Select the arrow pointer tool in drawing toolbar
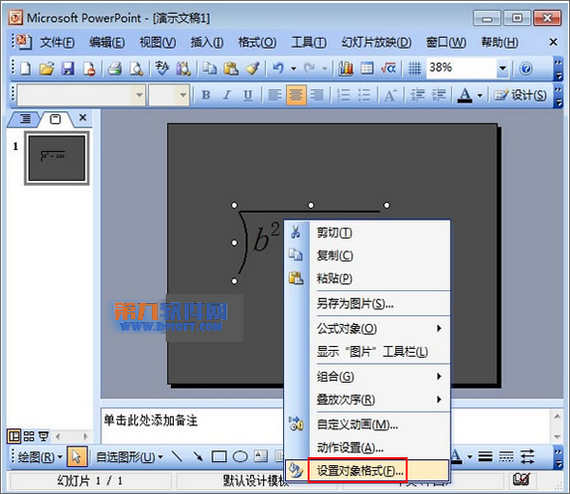Screen dimensions: 570x494 77,457
